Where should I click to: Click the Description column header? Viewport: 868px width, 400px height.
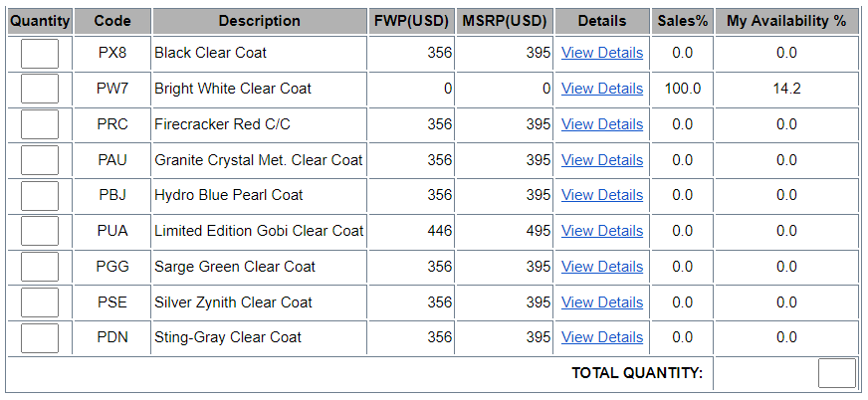pos(259,22)
